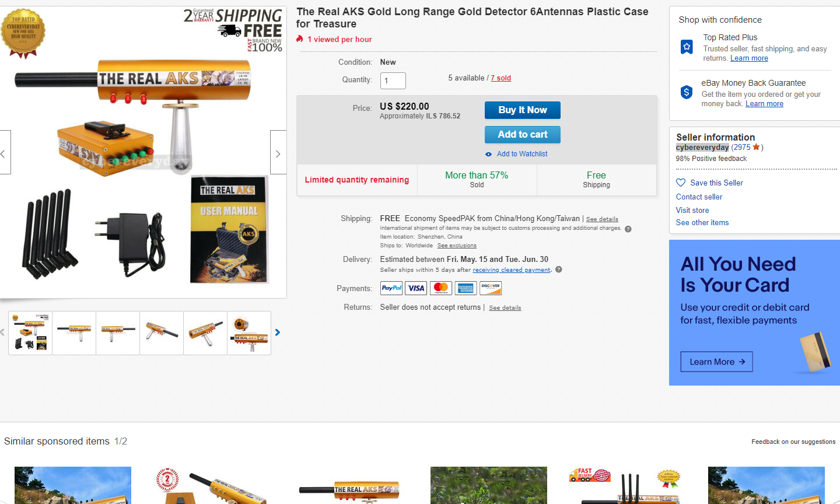Open the cybereveryday seller profile
Image resolution: width=840 pixels, height=504 pixels.
[x=702, y=148]
